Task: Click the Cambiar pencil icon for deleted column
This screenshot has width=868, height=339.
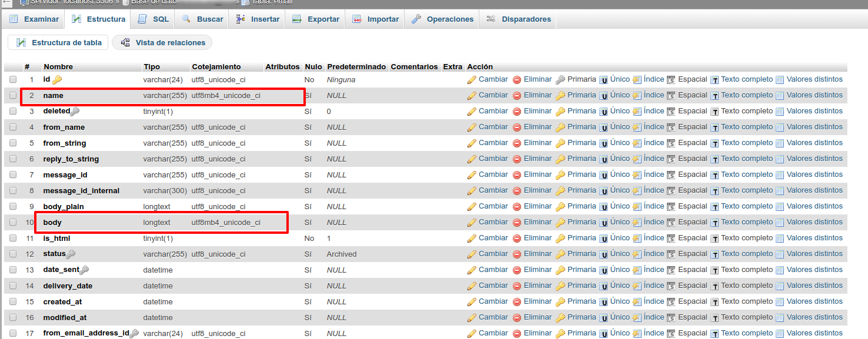Action: point(472,111)
